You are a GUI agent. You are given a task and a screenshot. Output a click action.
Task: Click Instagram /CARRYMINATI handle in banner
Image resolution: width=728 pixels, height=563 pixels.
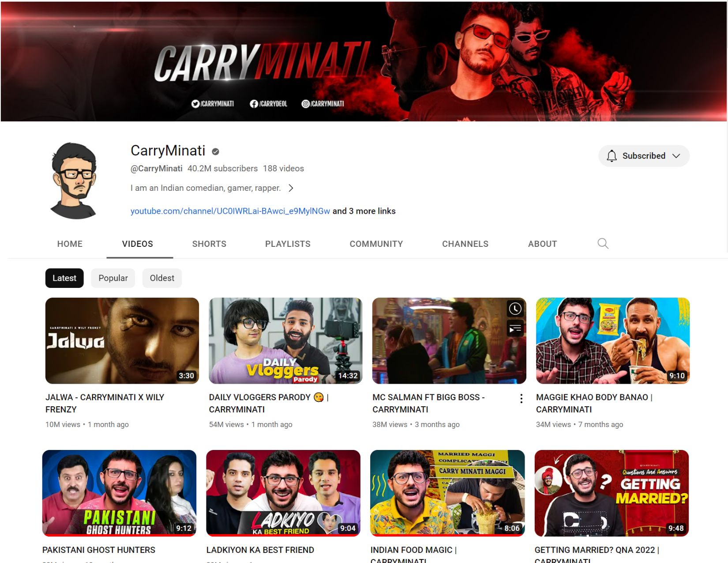(323, 104)
